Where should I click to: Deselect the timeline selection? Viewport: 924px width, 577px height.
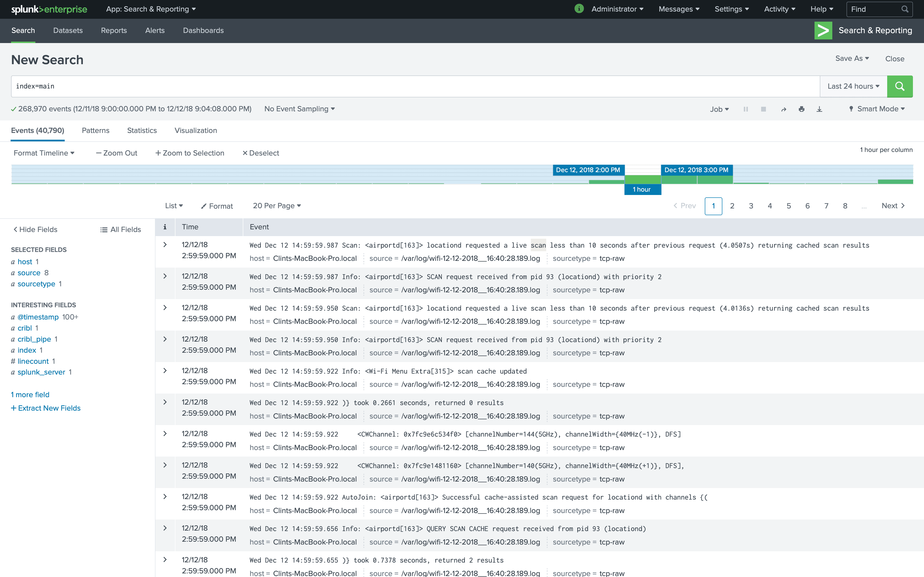coord(260,153)
